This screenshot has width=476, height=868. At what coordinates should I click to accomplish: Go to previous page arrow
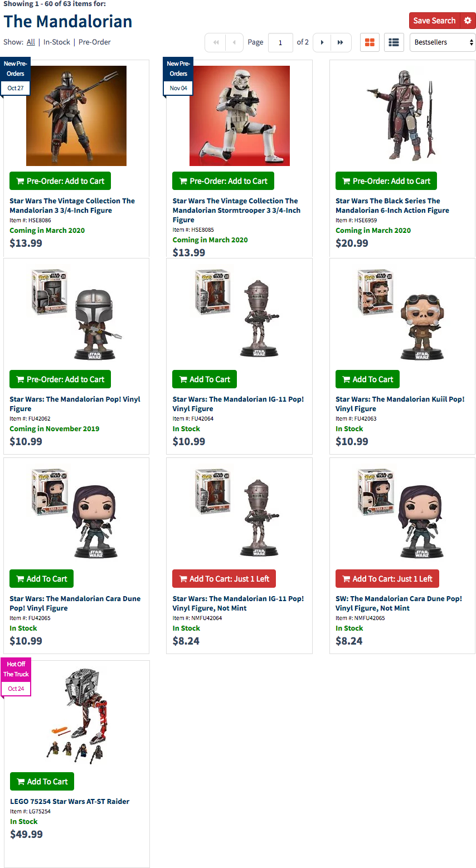[234, 42]
